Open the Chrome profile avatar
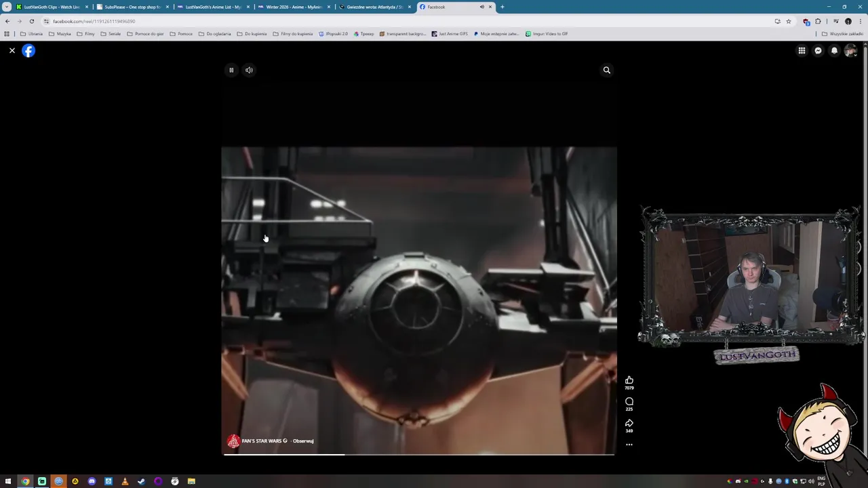868x488 pixels. pos(848,21)
